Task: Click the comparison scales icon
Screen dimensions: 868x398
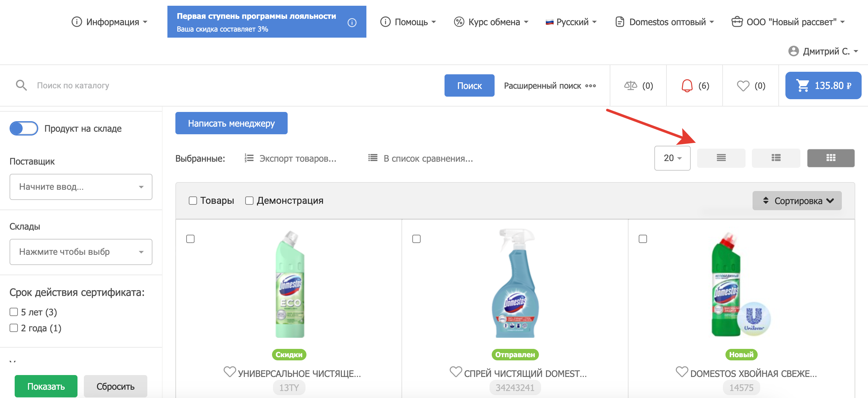Action: point(630,85)
